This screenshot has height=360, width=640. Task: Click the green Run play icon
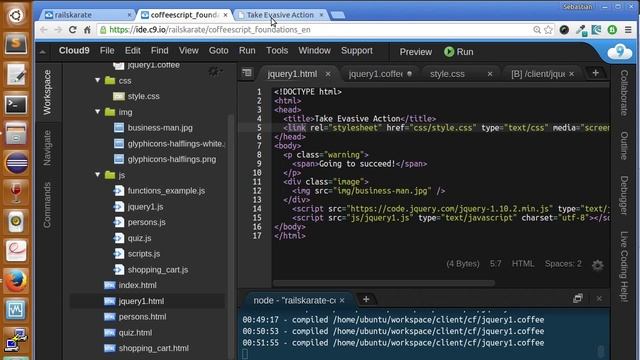pyautogui.click(x=449, y=52)
